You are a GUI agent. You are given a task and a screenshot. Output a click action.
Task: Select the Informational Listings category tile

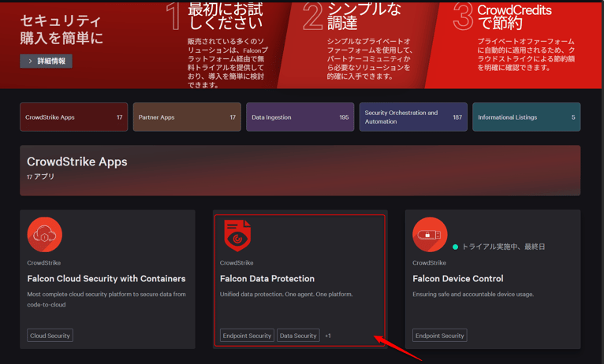527,117
